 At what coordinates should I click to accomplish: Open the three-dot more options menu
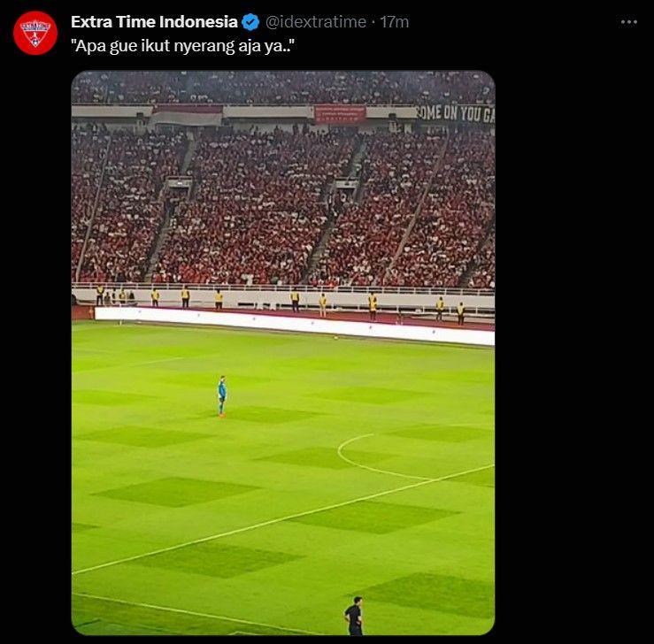[x=628, y=22]
